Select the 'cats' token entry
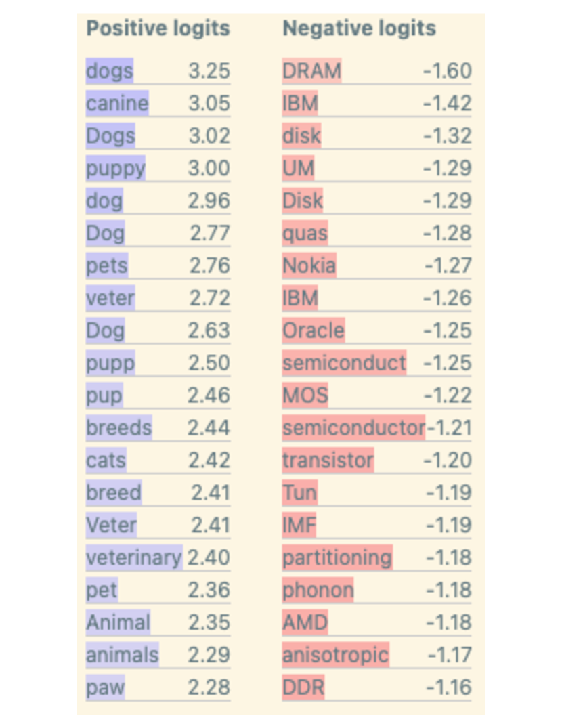 pos(106,461)
